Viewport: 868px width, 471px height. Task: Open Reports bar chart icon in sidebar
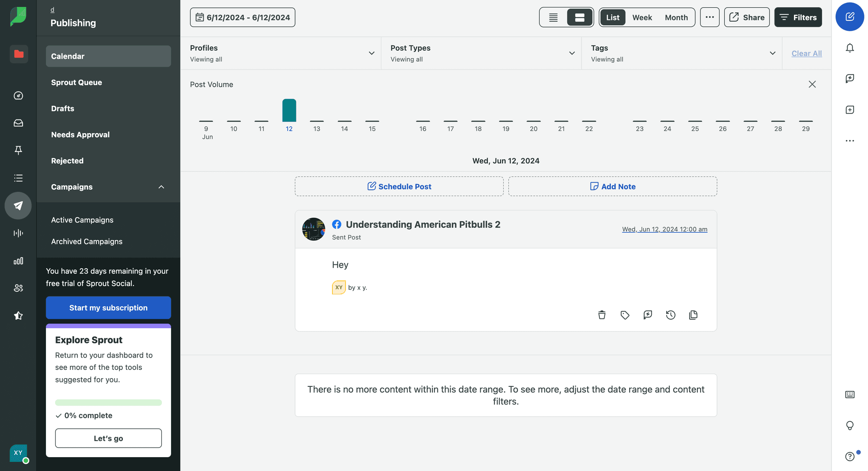coord(18,261)
